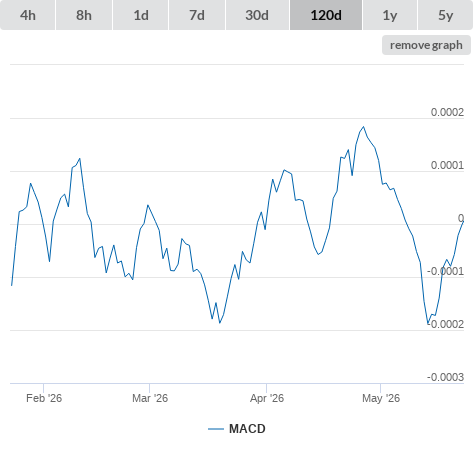Open the 30d time range

point(257,15)
